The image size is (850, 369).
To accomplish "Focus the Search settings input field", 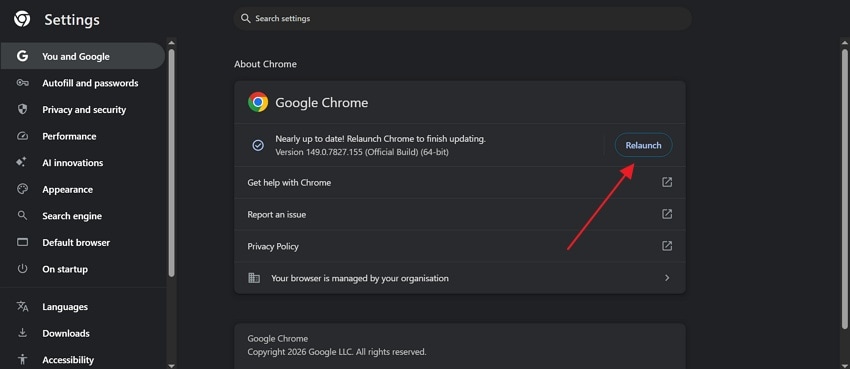I will click(462, 18).
